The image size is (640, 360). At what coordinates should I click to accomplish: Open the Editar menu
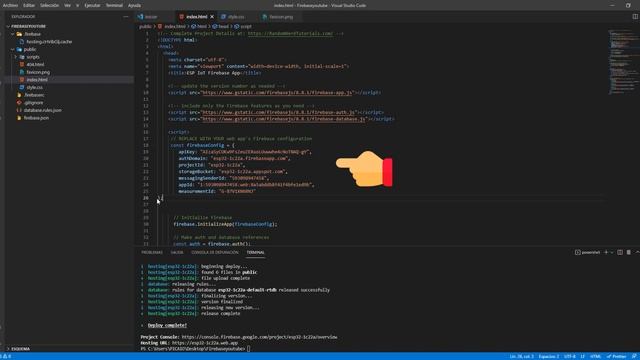click(29, 5)
